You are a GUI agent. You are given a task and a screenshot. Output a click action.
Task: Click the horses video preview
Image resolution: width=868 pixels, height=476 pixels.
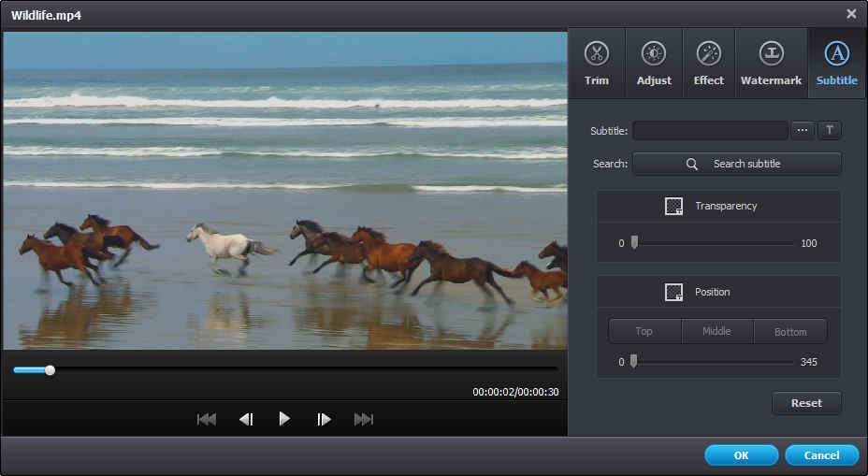[285, 190]
